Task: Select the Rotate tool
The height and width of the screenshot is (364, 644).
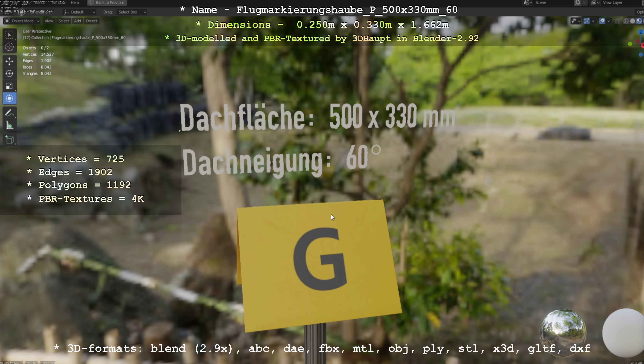Action: (9, 73)
